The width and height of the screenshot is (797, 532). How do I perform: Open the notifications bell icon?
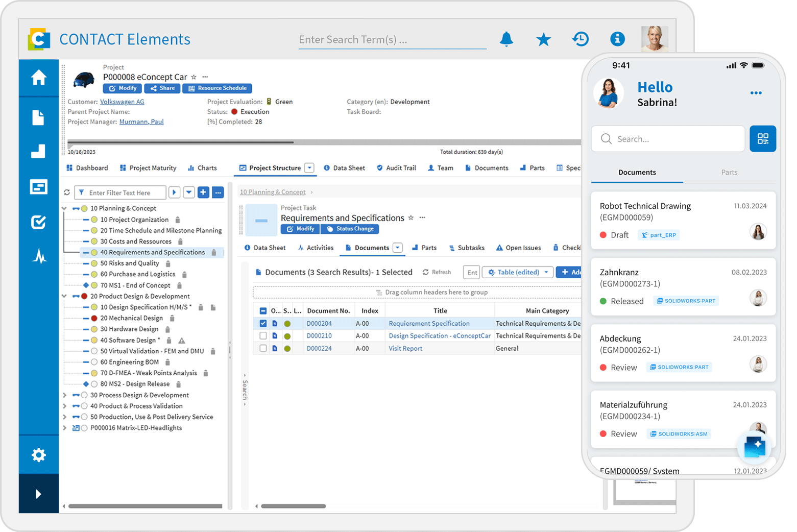pyautogui.click(x=506, y=39)
